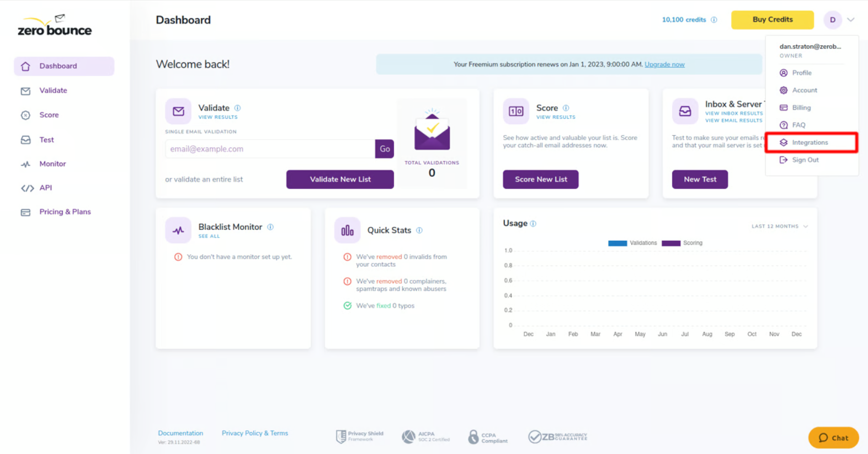Open Pricing & Plans in sidebar

(64, 212)
